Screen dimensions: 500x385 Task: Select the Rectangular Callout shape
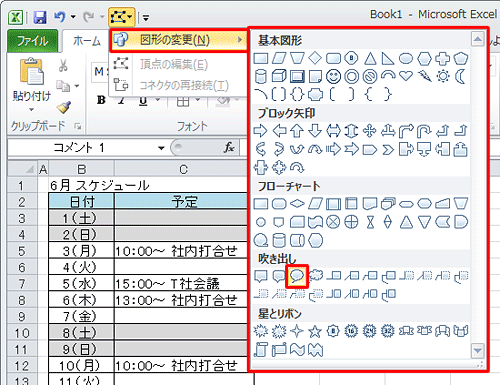[x=260, y=276]
